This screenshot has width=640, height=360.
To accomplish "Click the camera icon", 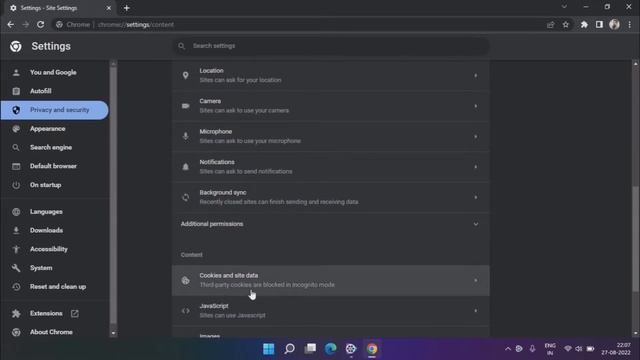I will click(186, 106).
